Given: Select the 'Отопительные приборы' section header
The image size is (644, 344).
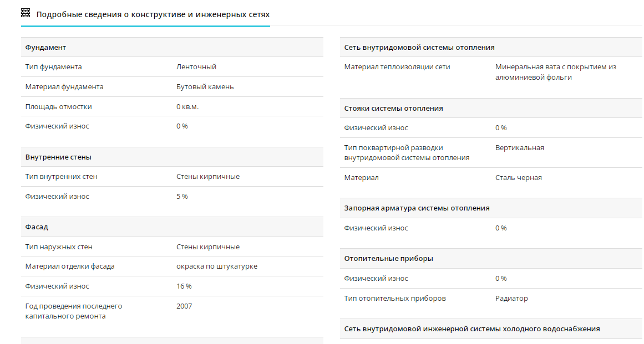Looking at the screenshot, I should point(389,258).
